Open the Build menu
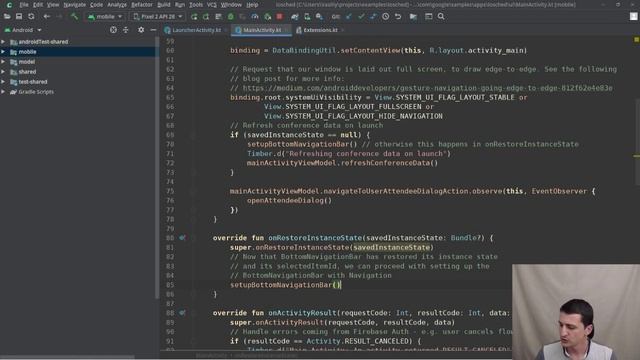640x360 pixels. (164, 5)
